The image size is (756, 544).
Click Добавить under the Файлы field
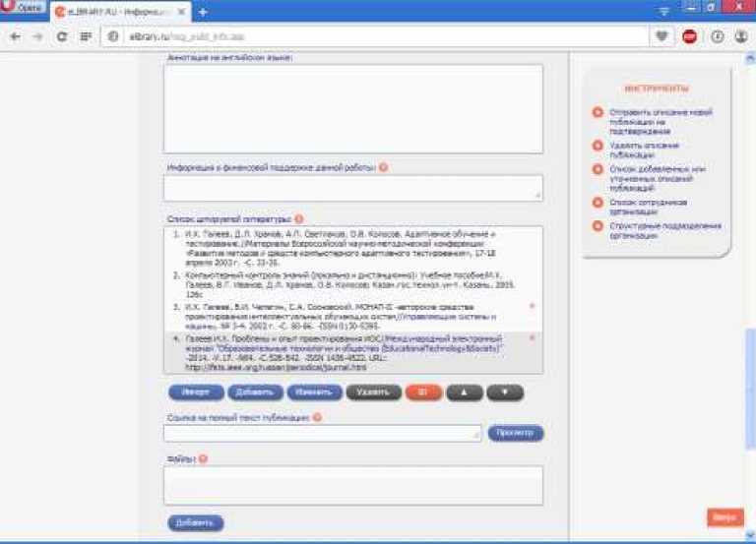tap(196, 522)
